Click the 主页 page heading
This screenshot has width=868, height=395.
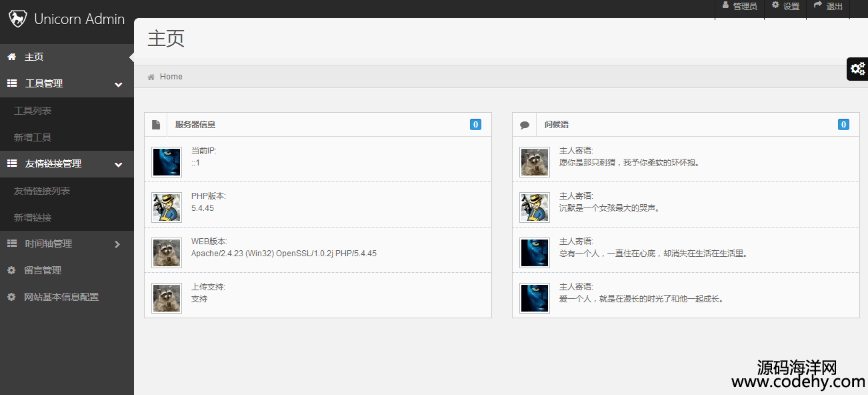point(166,38)
